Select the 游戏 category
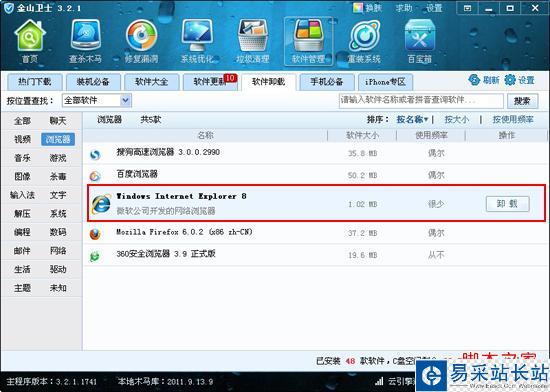This screenshot has width=550, height=392. tap(58, 158)
